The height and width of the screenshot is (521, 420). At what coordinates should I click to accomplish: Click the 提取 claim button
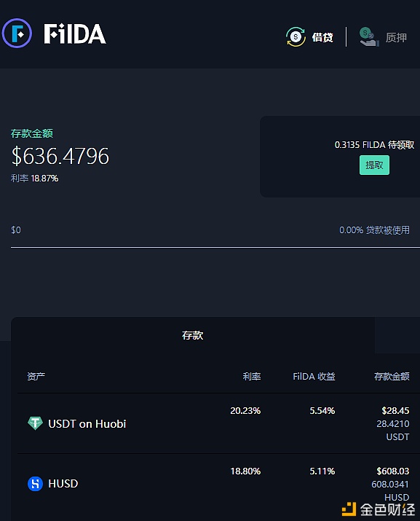click(374, 165)
